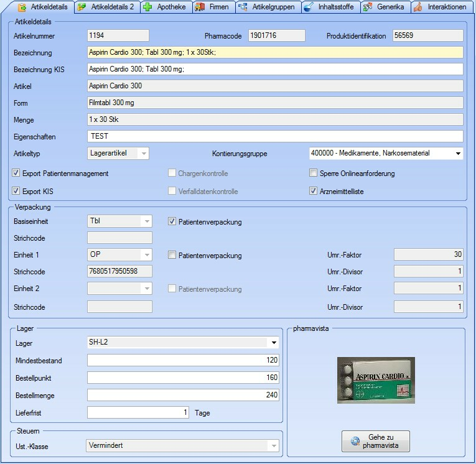Toggle the Arzneimittelliste checkbox
This screenshot has width=476, height=464.
coord(314,192)
